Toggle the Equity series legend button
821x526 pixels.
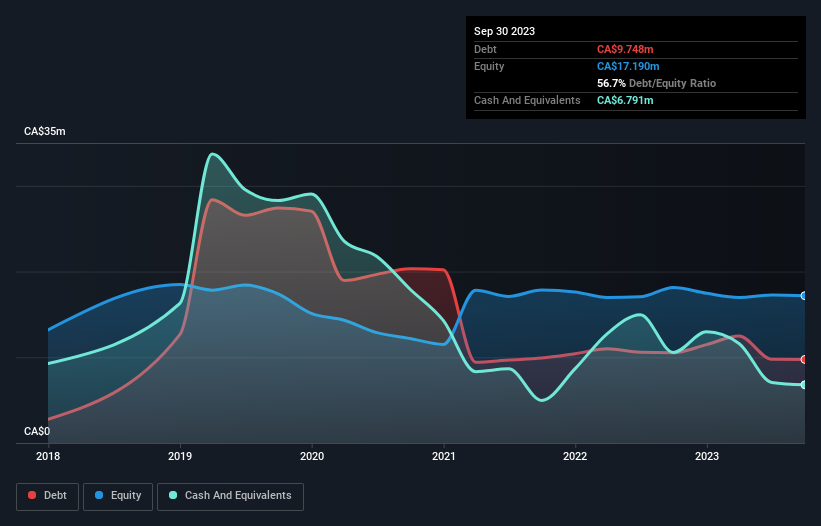118,496
